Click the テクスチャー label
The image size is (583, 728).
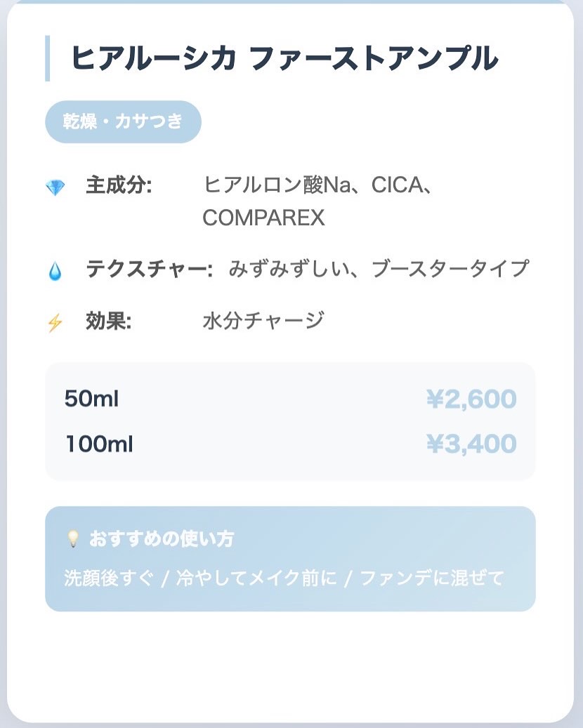click(x=149, y=269)
